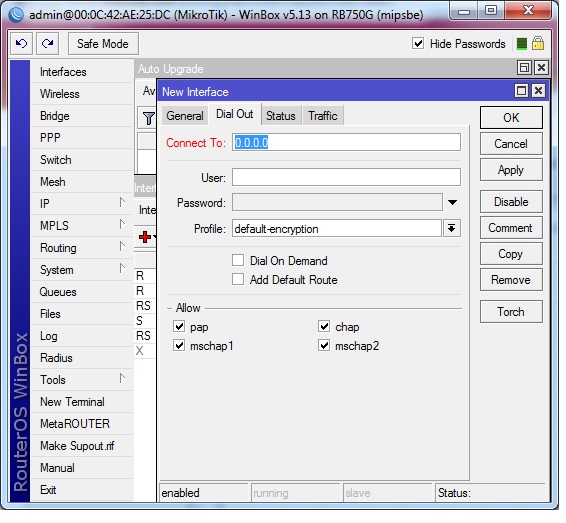Switch to the General tab
566x523 pixels.
(x=185, y=116)
